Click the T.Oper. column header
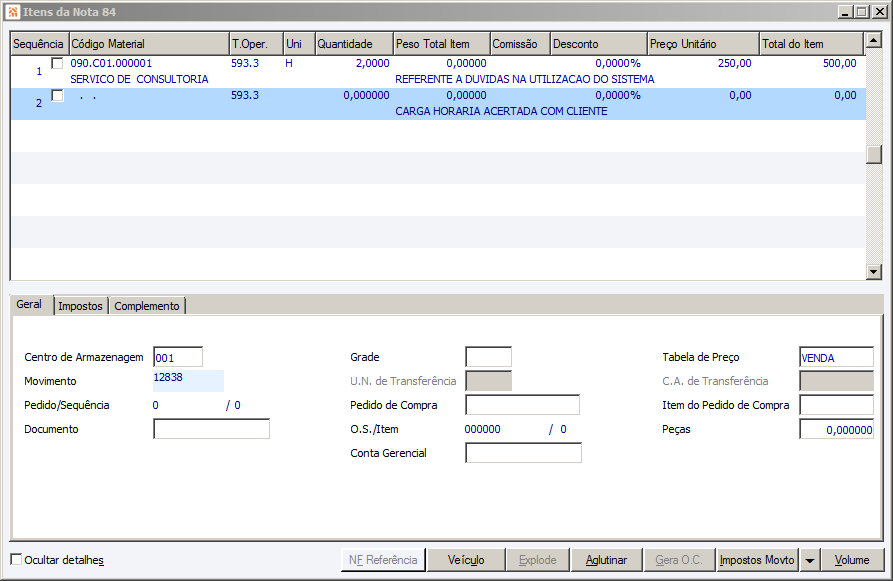The height and width of the screenshot is (581, 893). pos(256,44)
